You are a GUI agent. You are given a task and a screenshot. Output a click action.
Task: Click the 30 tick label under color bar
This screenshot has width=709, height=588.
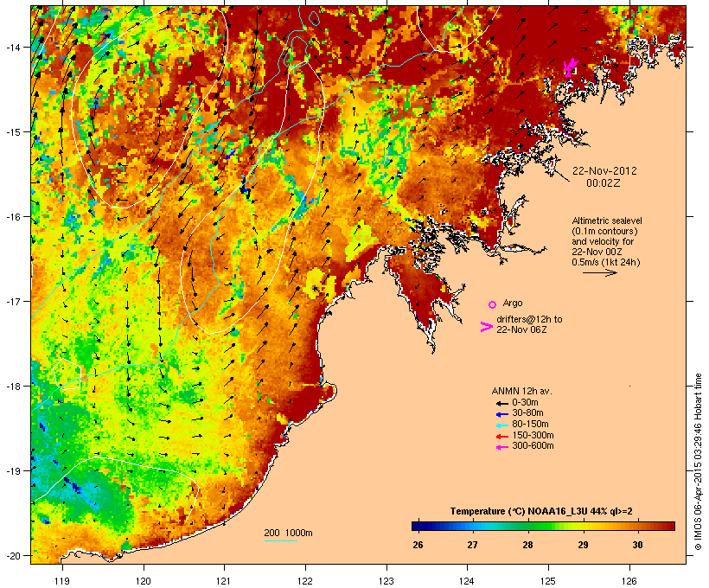click(637, 545)
